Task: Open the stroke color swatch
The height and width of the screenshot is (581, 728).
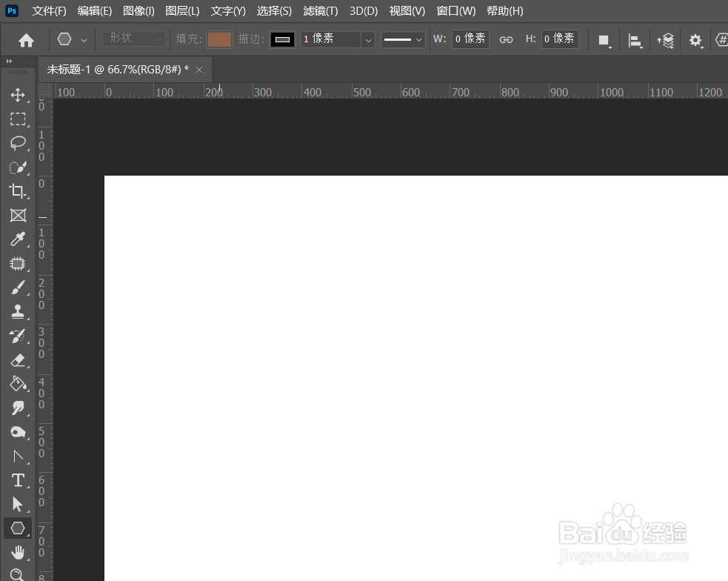Action: point(282,39)
